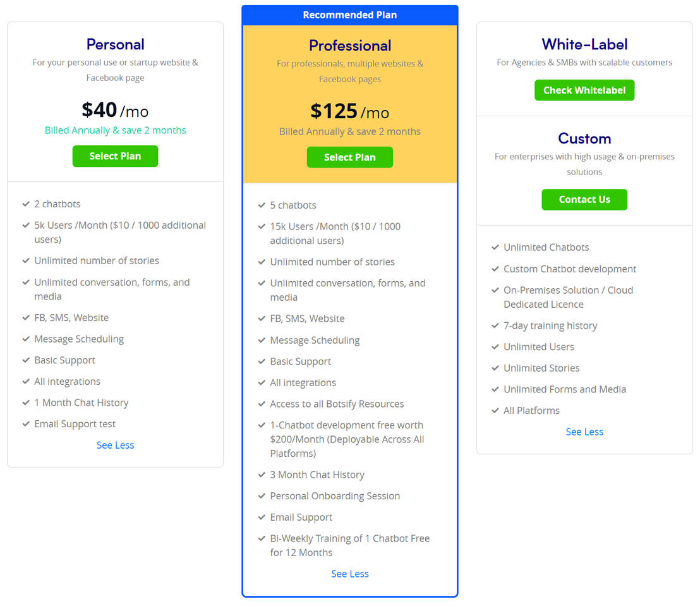700x606 pixels.
Task: Click checkmark next to 'Personal Onboarding Session'
Action: point(262,497)
